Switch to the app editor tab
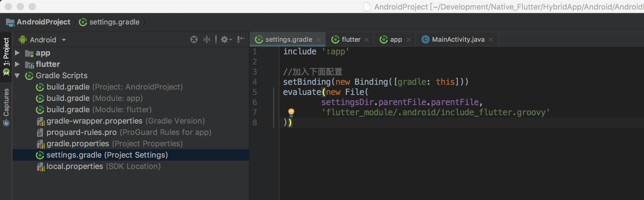 coord(395,39)
